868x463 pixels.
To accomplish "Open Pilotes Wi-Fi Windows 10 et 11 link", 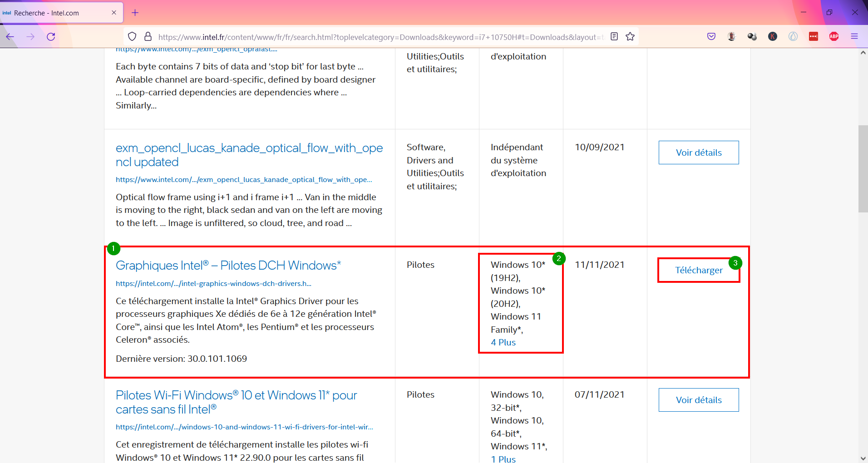I will coord(237,402).
